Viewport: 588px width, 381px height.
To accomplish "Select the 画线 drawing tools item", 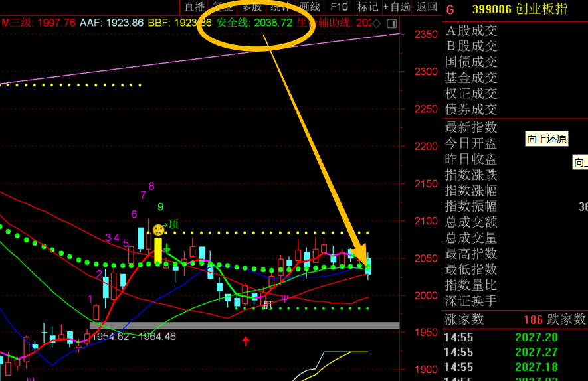I will pyautogui.click(x=310, y=7).
